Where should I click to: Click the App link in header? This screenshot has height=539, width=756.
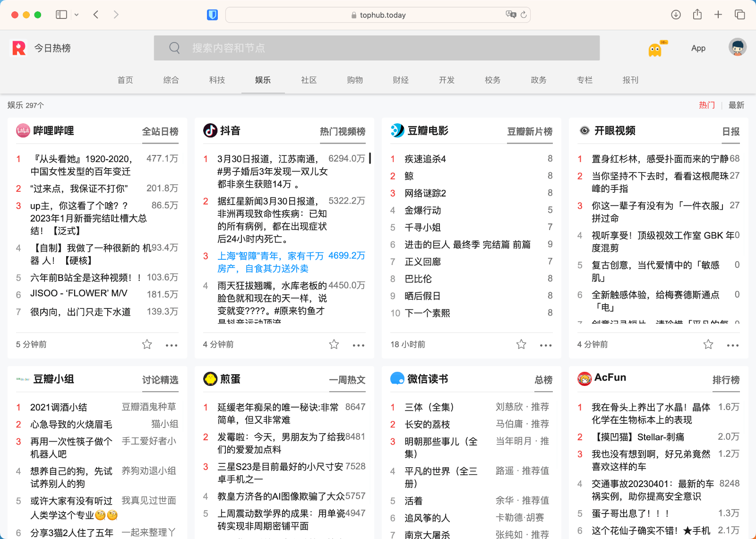click(x=698, y=48)
